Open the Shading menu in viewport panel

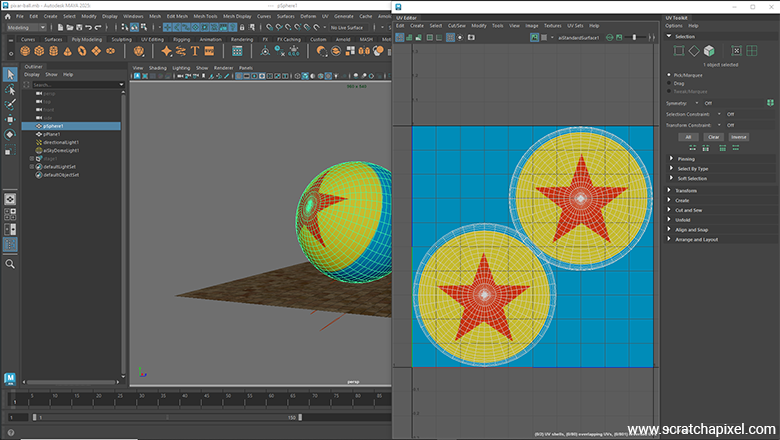tap(158, 68)
